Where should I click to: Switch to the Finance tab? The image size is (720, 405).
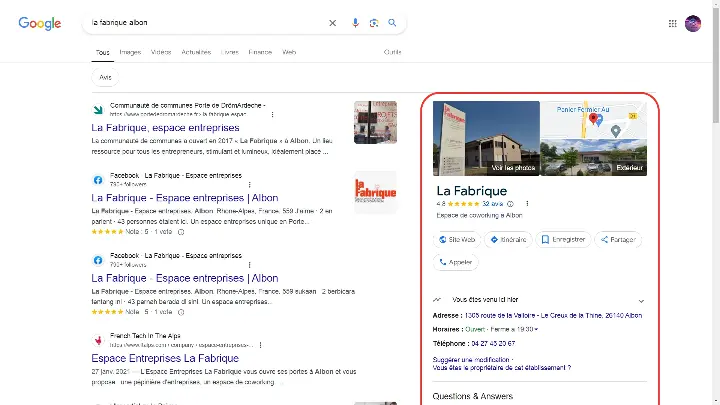[x=260, y=52]
